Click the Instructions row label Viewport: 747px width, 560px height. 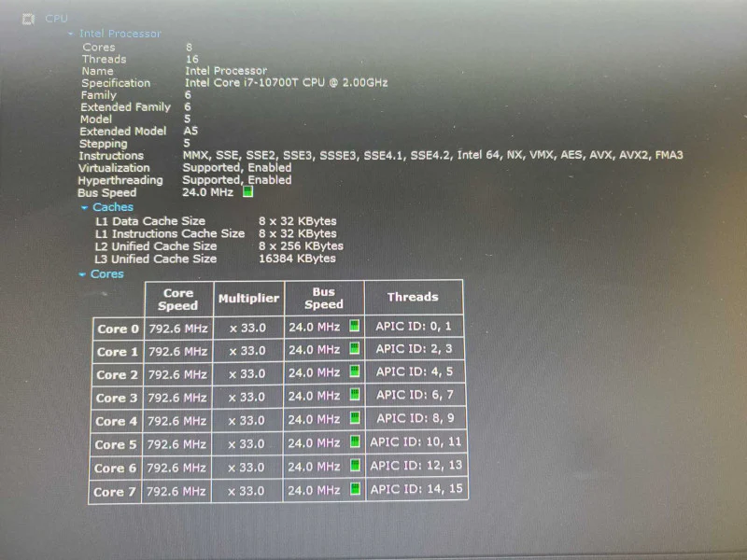[x=111, y=156]
